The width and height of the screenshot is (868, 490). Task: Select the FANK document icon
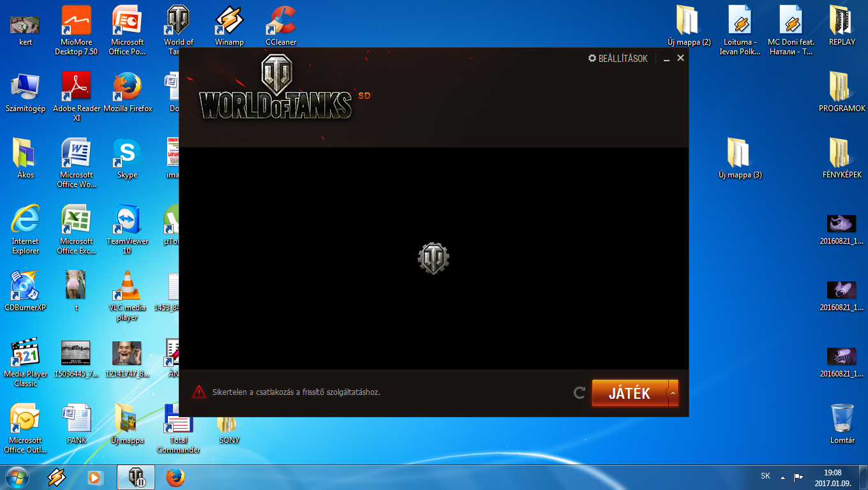pos(77,425)
